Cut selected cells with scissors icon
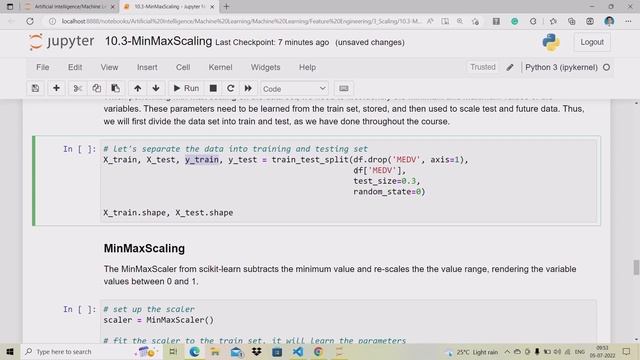This screenshot has height=360, width=640. [78, 89]
